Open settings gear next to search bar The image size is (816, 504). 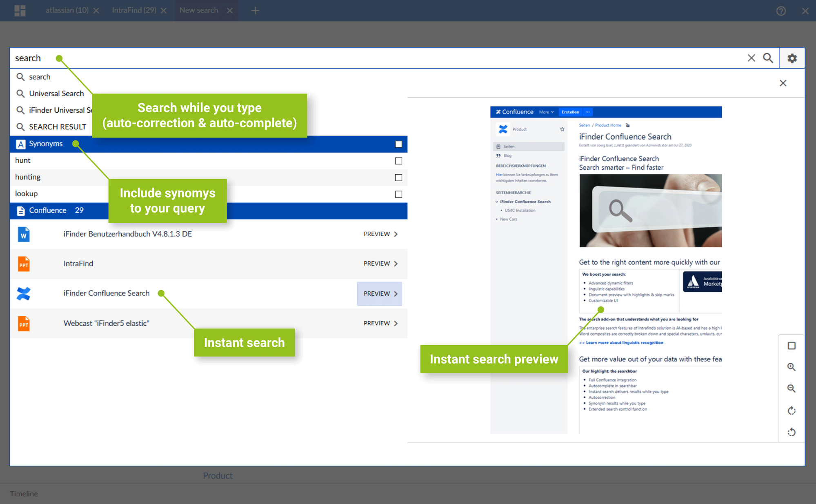pyautogui.click(x=792, y=58)
